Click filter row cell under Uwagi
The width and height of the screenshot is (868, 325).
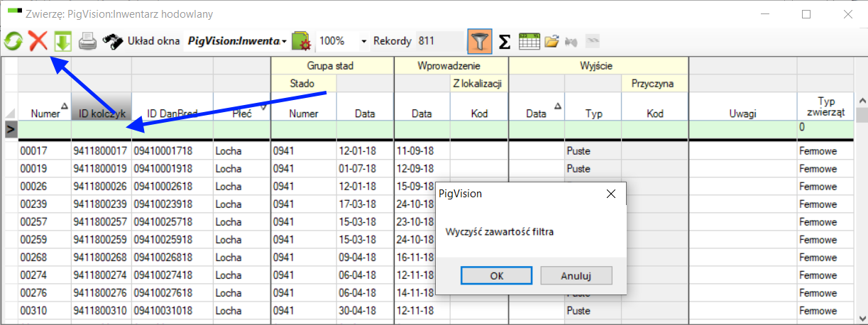click(x=742, y=128)
